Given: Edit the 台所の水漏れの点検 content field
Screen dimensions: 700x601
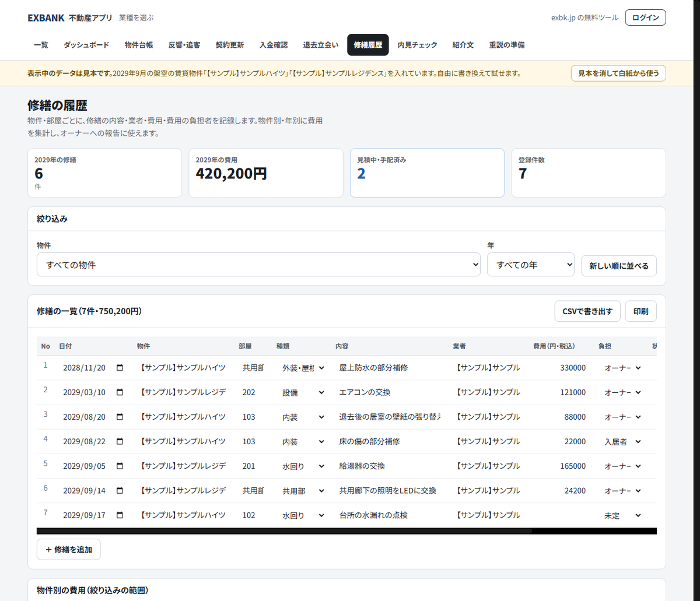Looking at the screenshot, I should [x=389, y=515].
